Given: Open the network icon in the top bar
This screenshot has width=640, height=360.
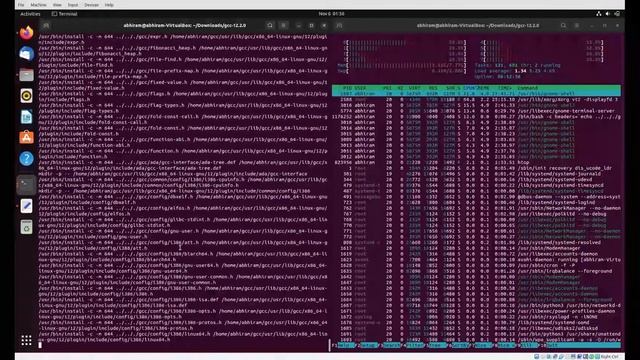Looking at the screenshot, I should (x=599, y=13).
